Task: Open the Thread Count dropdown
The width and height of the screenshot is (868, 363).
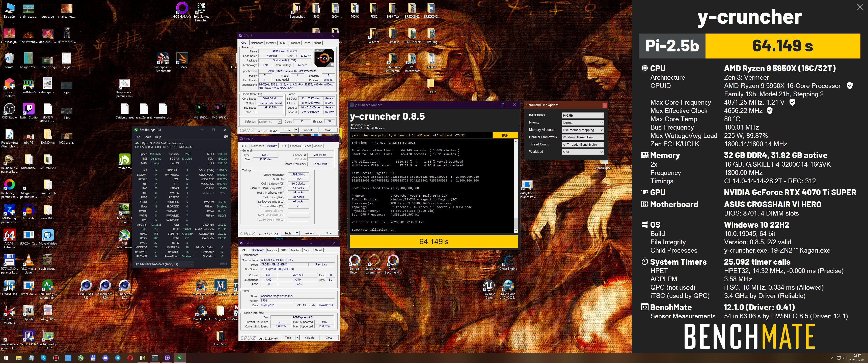Action: pos(582,144)
